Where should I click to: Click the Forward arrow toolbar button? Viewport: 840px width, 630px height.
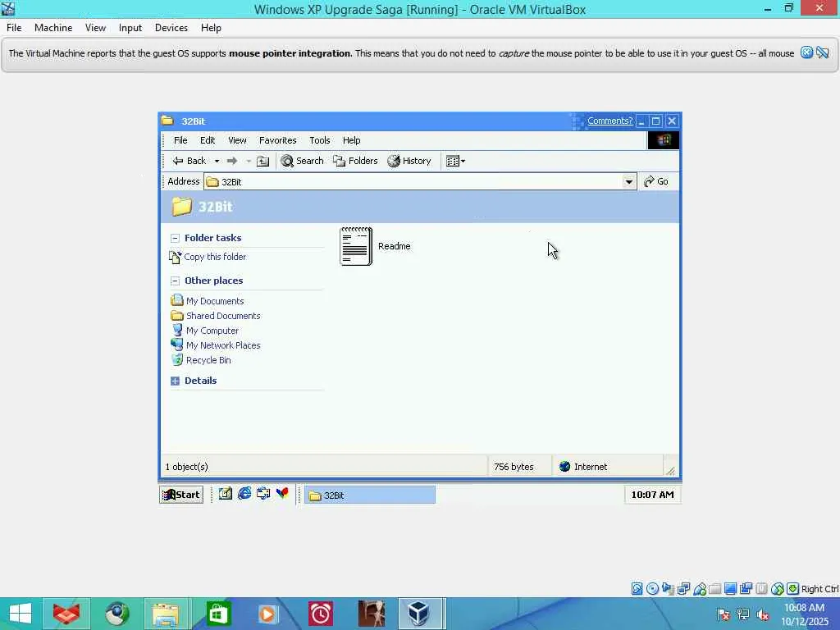[x=232, y=161]
